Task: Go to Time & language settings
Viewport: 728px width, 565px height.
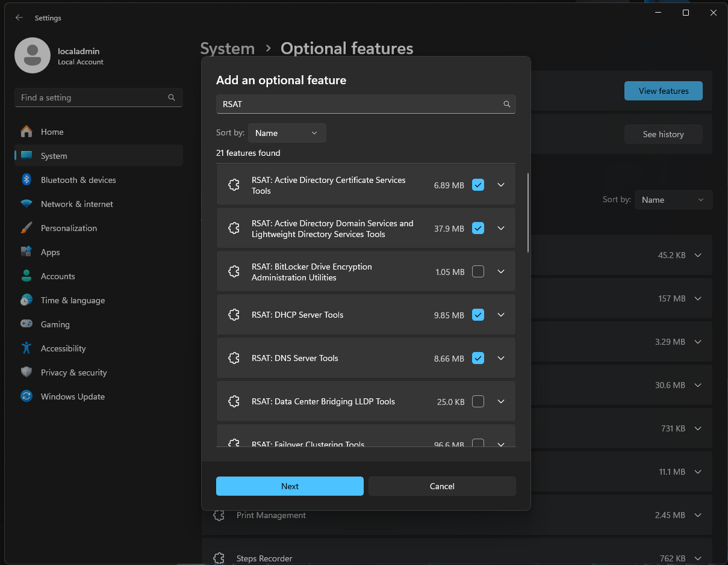Action: (x=72, y=300)
